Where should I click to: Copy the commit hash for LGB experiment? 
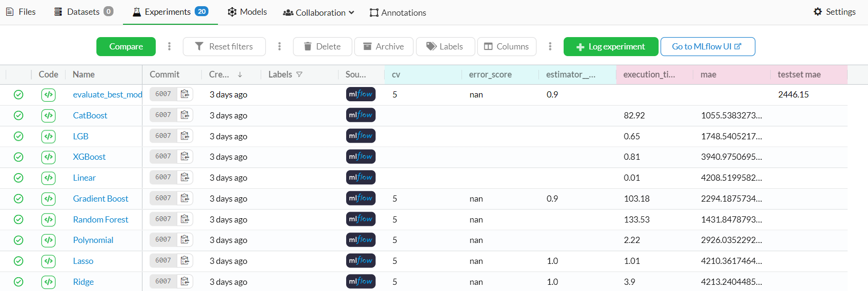(185, 136)
